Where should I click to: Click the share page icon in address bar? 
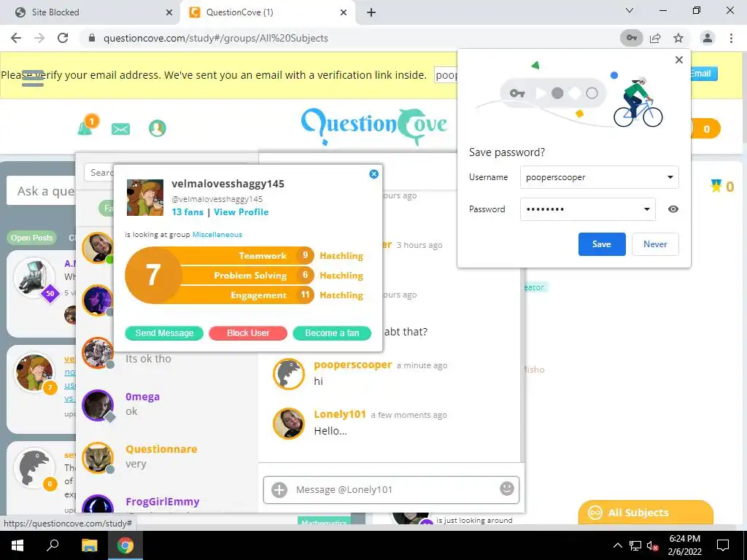pos(656,38)
